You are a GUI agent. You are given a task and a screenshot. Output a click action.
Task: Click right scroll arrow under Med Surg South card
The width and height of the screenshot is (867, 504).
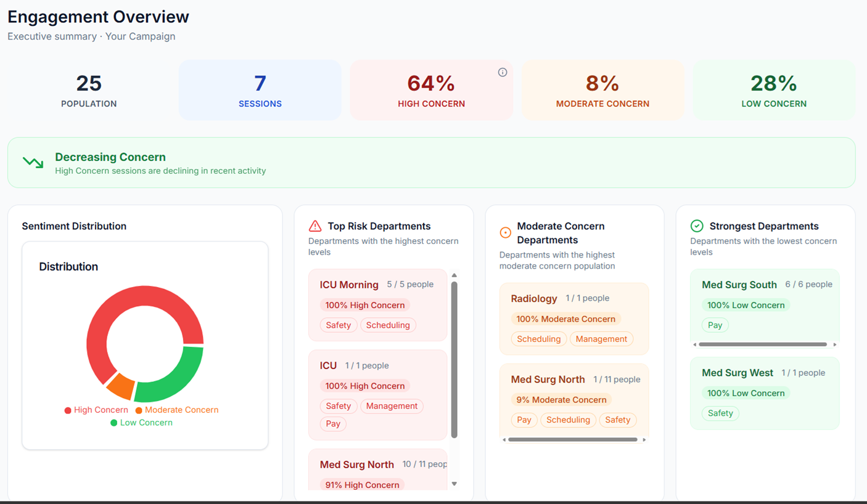(835, 344)
